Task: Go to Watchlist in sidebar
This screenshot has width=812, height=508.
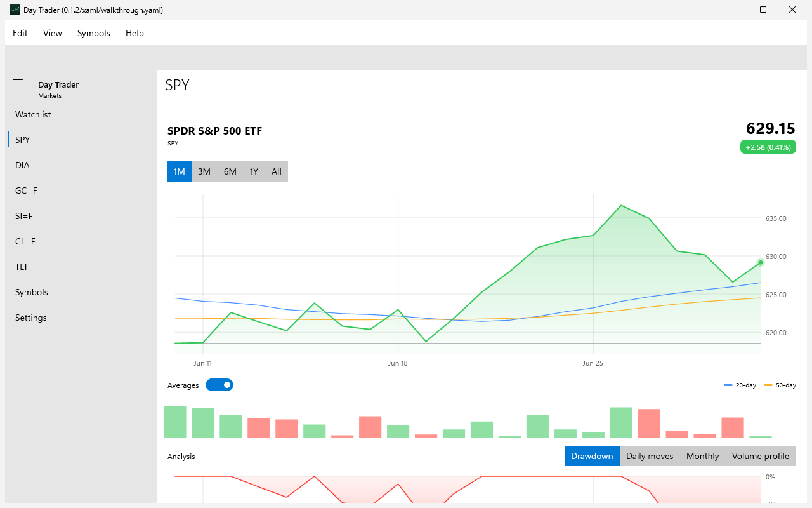Action: [x=81, y=114]
